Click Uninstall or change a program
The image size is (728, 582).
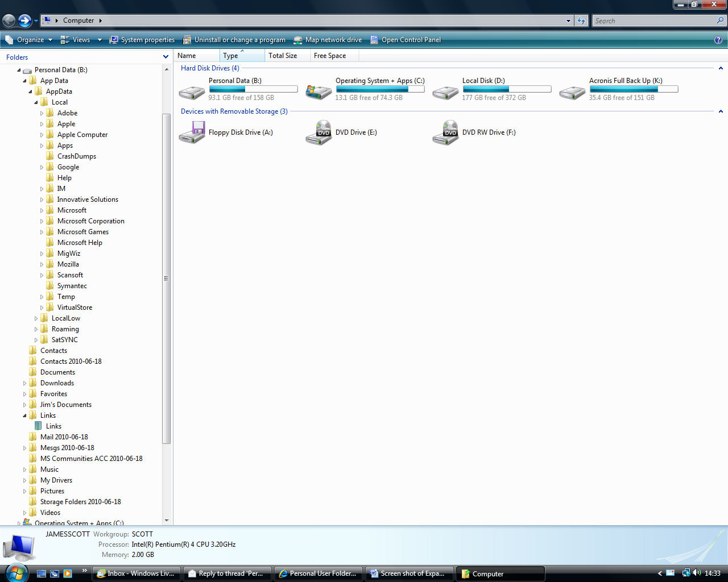point(234,40)
